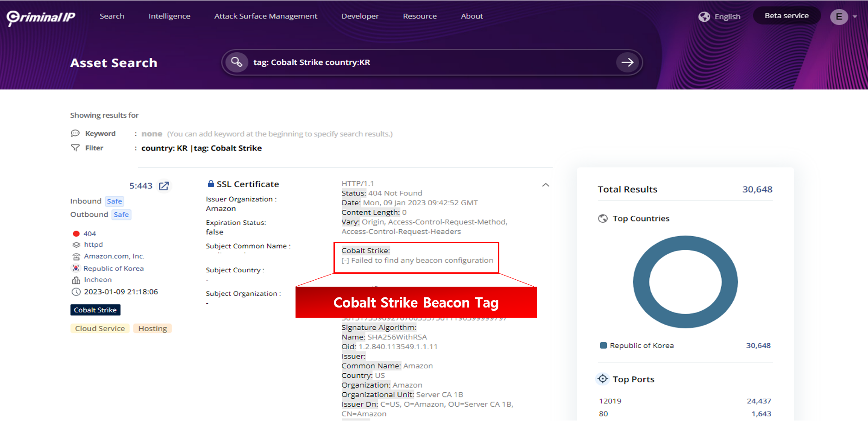The width and height of the screenshot is (868, 427).
Task: Click the Status: 404 Not Found line
Action: coord(382,193)
